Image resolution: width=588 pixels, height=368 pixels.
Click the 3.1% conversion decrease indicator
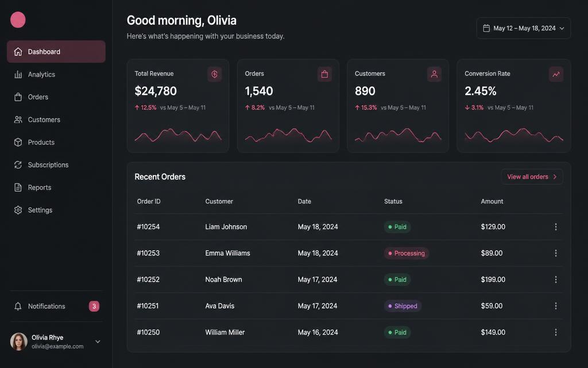[x=474, y=108]
